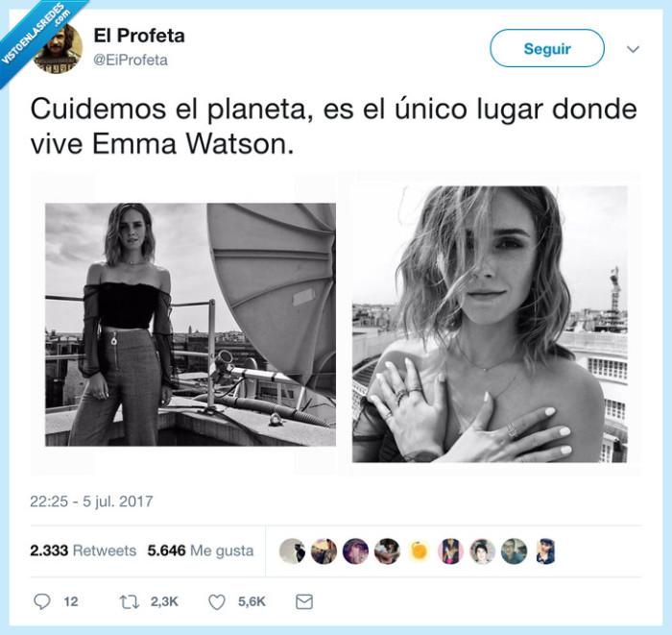Image resolution: width=672 pixels, height=635 pixels.
Task: Open the left full-body rooftop photo
Action: pyautogui.click(x=190, y=325)
